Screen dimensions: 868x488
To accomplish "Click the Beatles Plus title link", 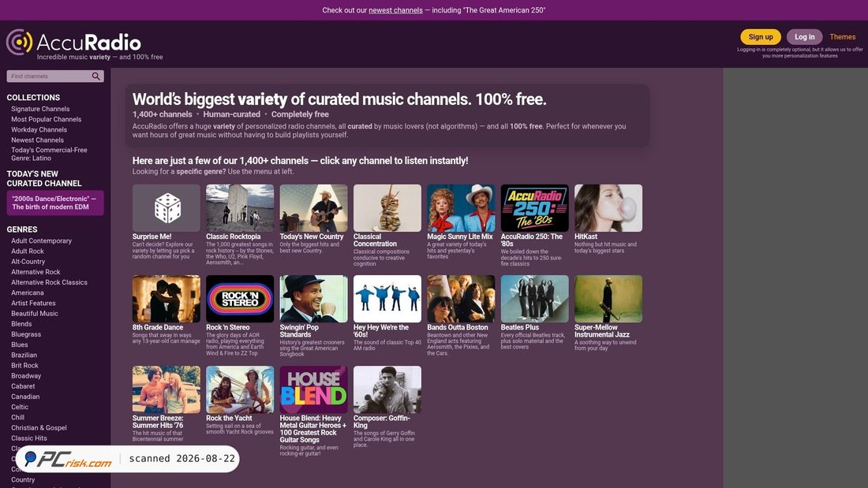I will pyautogui.click(x=519, y=327).
